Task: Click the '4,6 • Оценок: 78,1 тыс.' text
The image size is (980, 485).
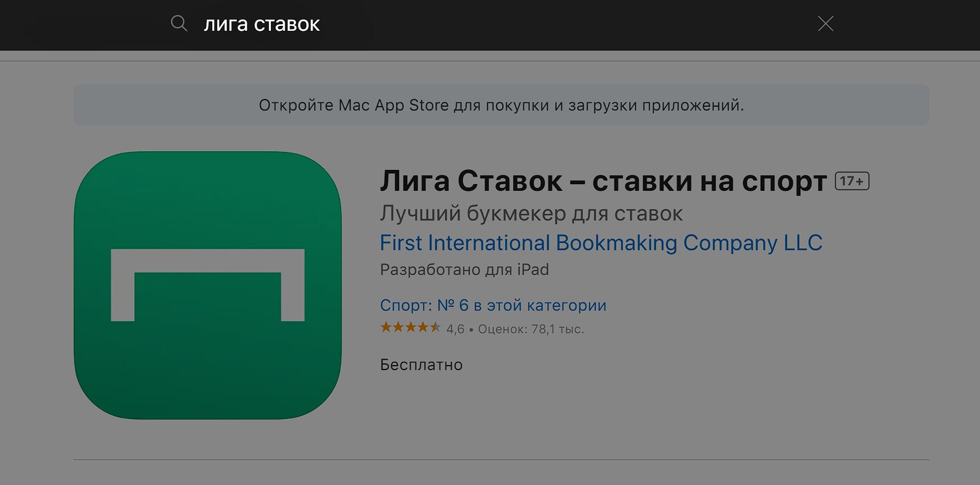Action: 515,329
